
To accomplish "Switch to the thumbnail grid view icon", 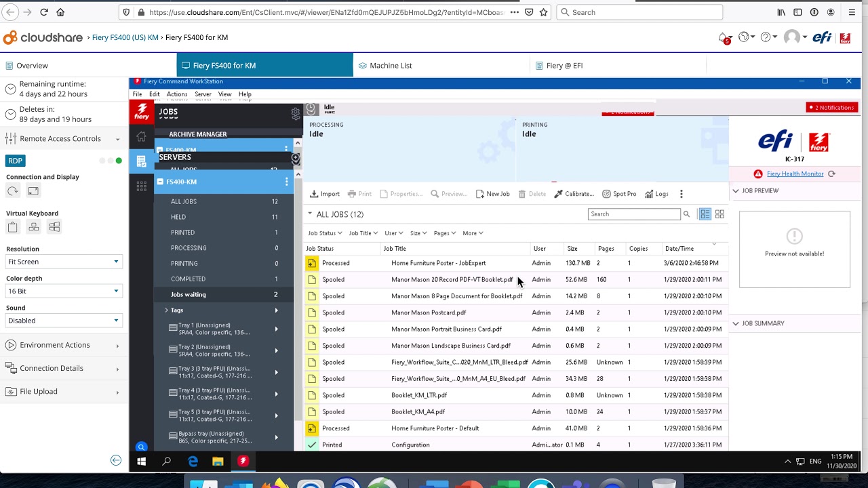I will point(719,214).
